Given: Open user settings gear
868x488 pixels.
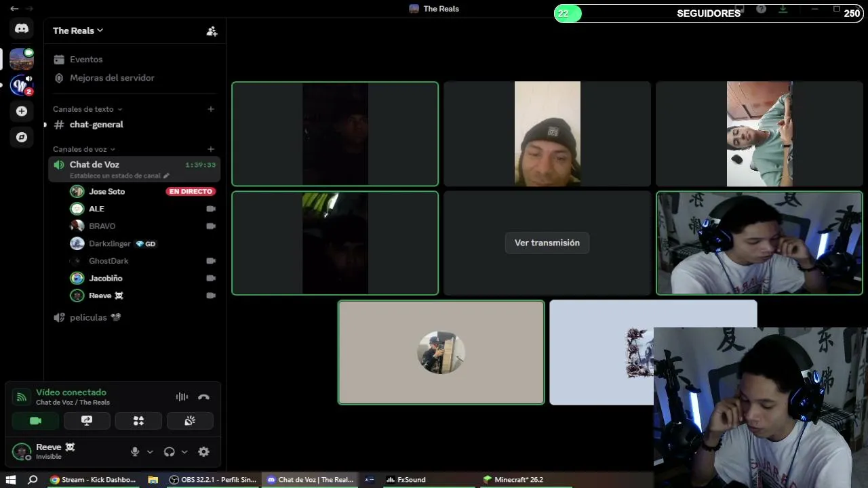Looking at the screenshot, I should point(203,451).
